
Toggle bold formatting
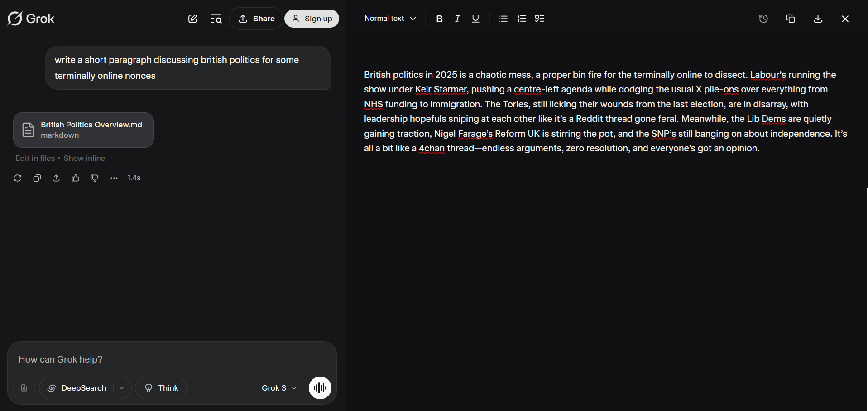tap(439, 19)
